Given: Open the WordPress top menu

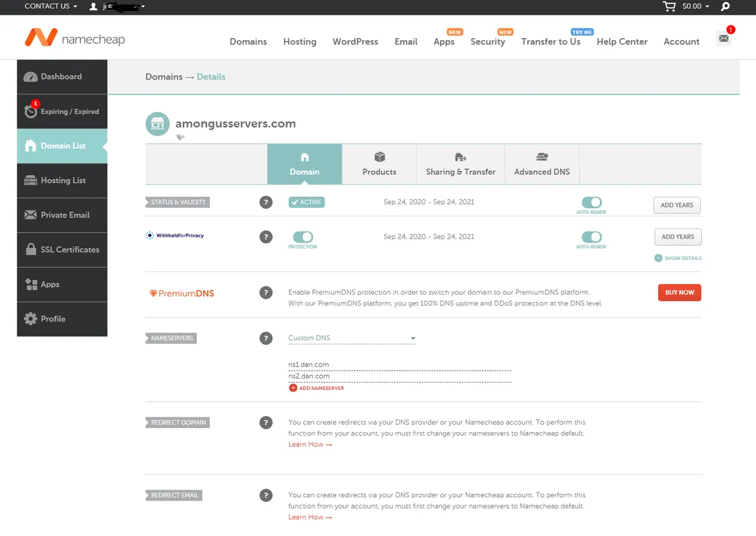Looking at the screenshot, I should pyautogui.click(x=355, y=42).
